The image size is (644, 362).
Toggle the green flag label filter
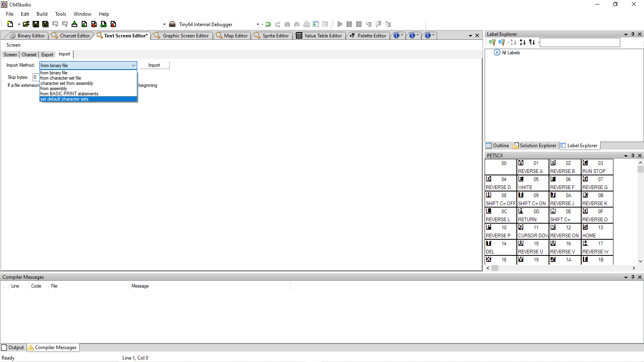(492, 42)
